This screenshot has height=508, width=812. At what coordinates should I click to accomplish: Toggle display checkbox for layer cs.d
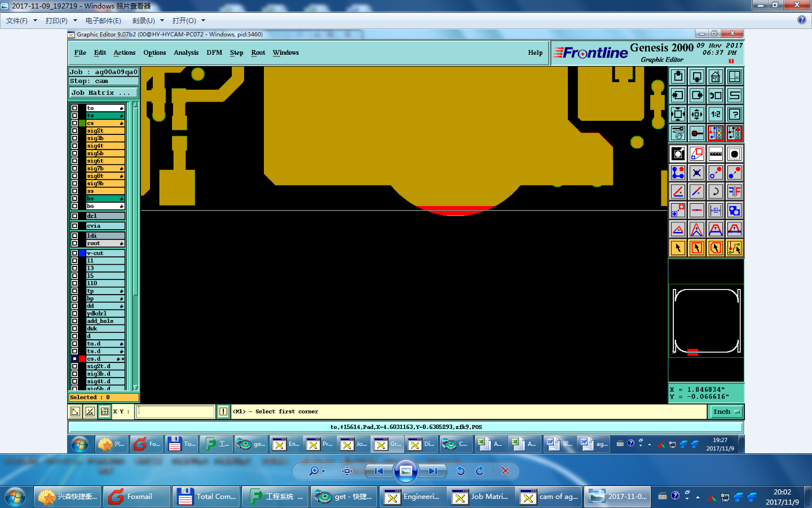(74, 358)
